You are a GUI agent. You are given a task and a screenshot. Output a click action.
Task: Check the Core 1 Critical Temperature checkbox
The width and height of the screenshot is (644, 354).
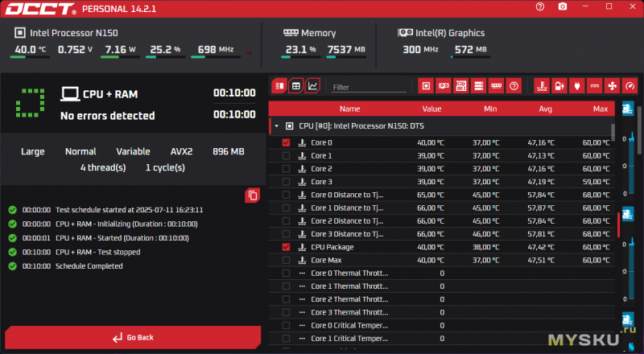[x=287, y=339]
